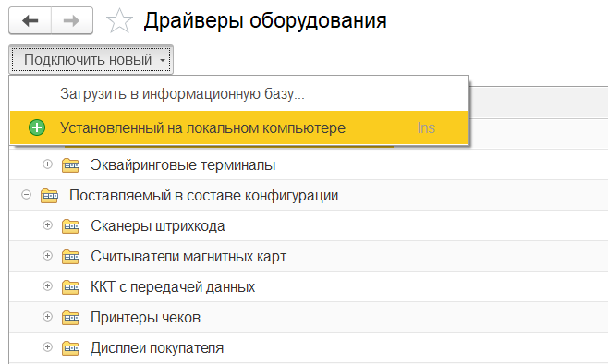This screenshot has width=608, height=364.
Task: Click folder icon beside Дисплеи покупателя
Action: tap(70, 347)
